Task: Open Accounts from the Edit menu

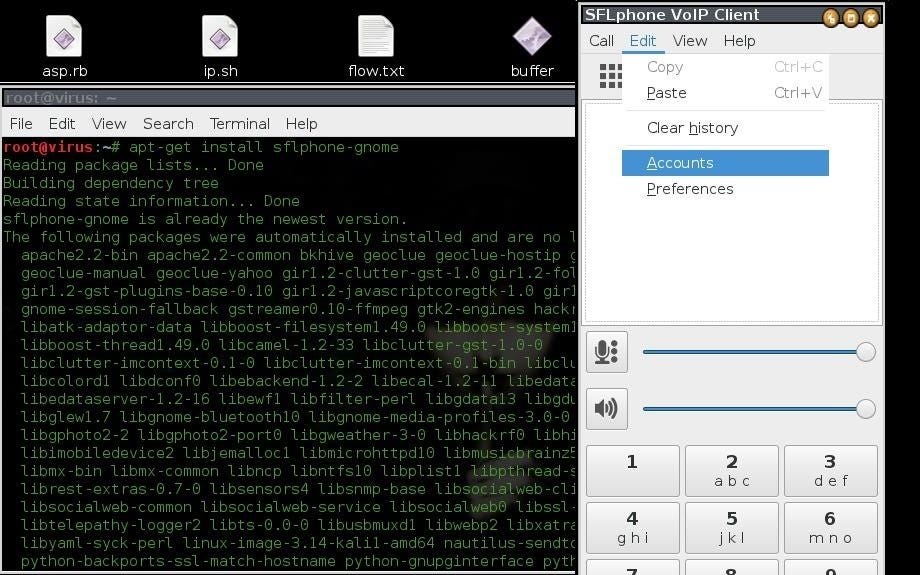Action: click(725, 163)
